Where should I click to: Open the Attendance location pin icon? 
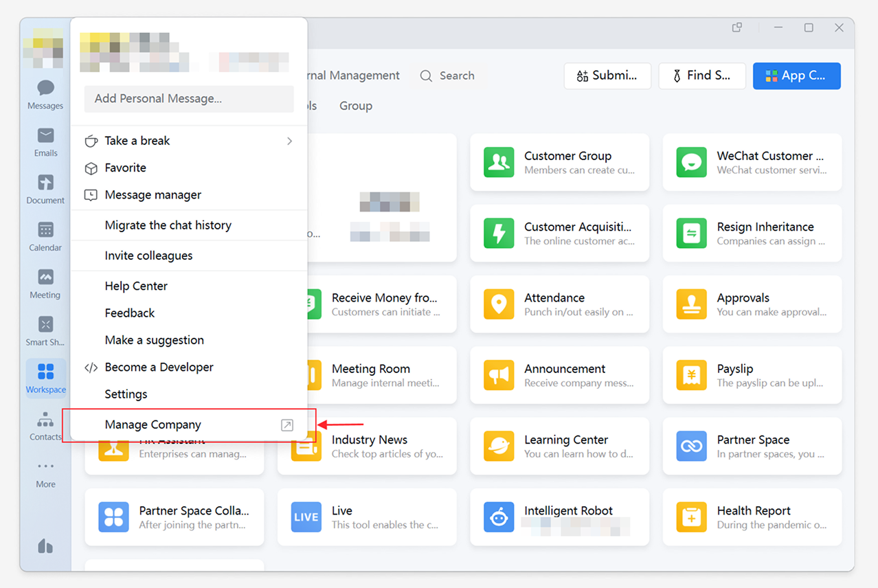tap(499, 304)
